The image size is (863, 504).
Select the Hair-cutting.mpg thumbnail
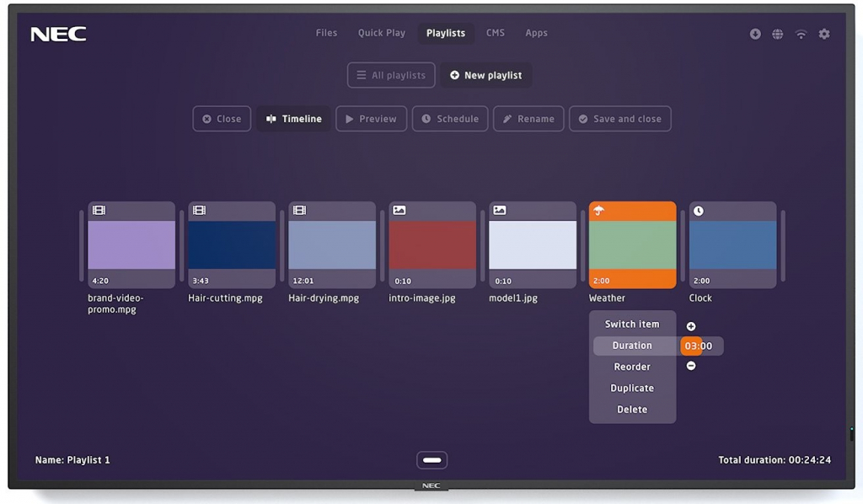(x=232, y=244)
